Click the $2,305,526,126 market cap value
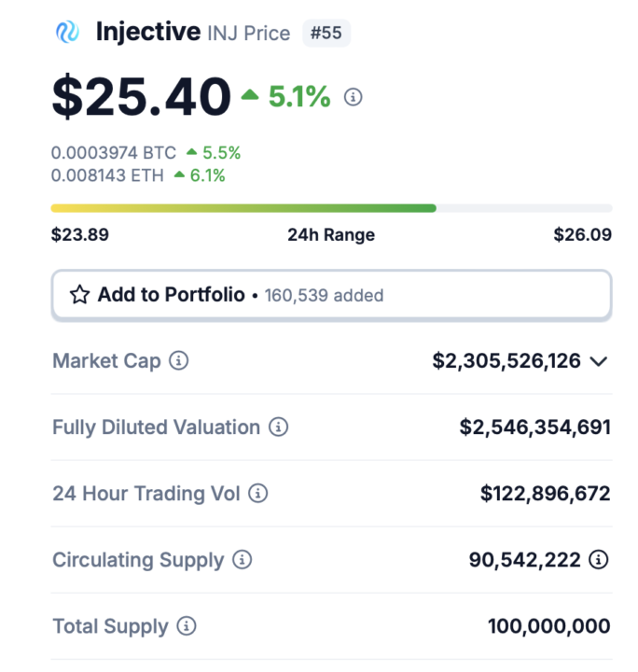Viewport: 638px width, 672px height. (x=506, y=360)
